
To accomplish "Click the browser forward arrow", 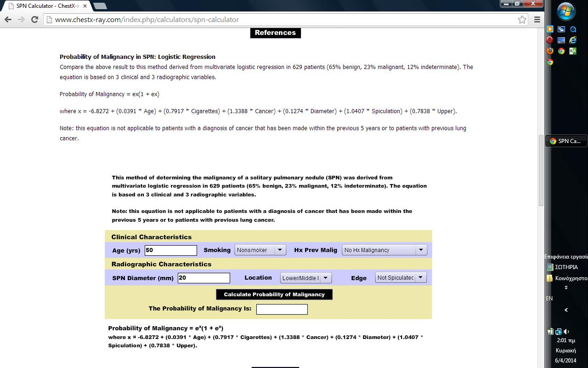I will tap(21, 19).
